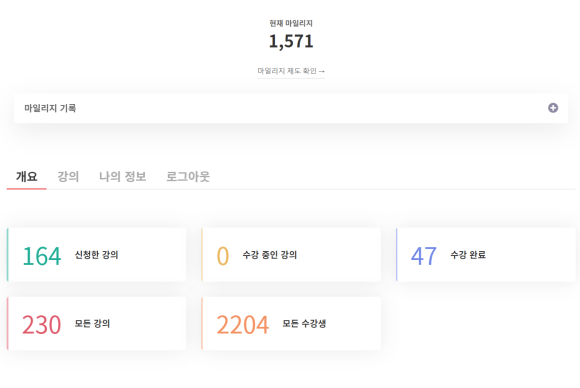This screenshot has height=388, width=580.
Task: Switch to the 강의 tab
Action: [68, 176]
